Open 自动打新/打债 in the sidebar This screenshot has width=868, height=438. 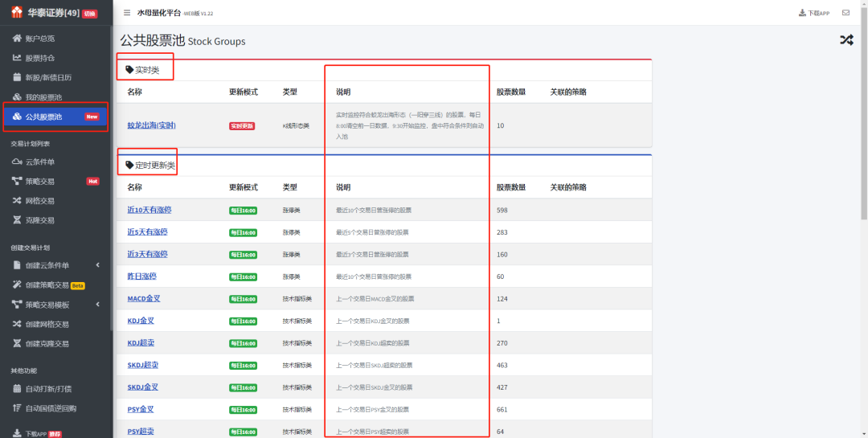click(47, 389)
